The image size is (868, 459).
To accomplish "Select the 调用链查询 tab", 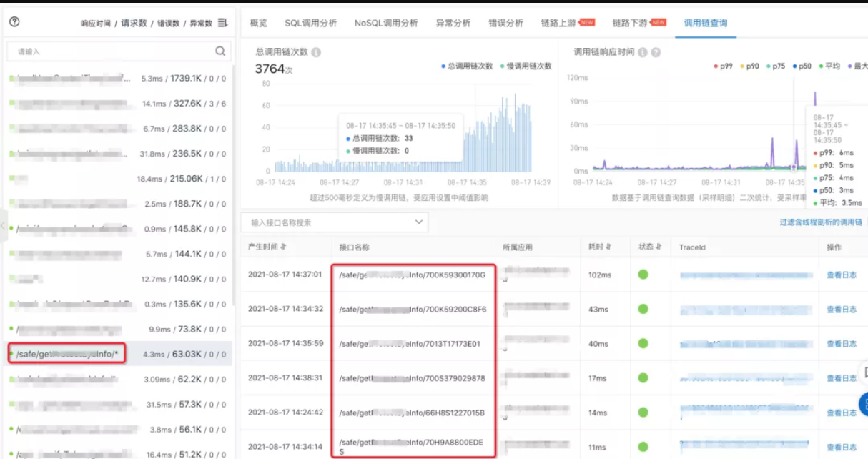I will coord(706,23).
